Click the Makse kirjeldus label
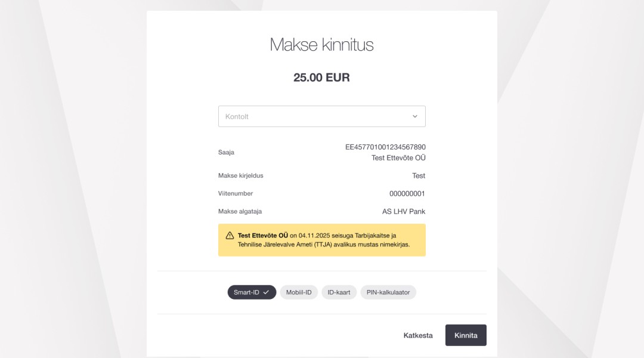Image resolution: width=644 pixels, height=358 pixels. click(x=241, y=176)
